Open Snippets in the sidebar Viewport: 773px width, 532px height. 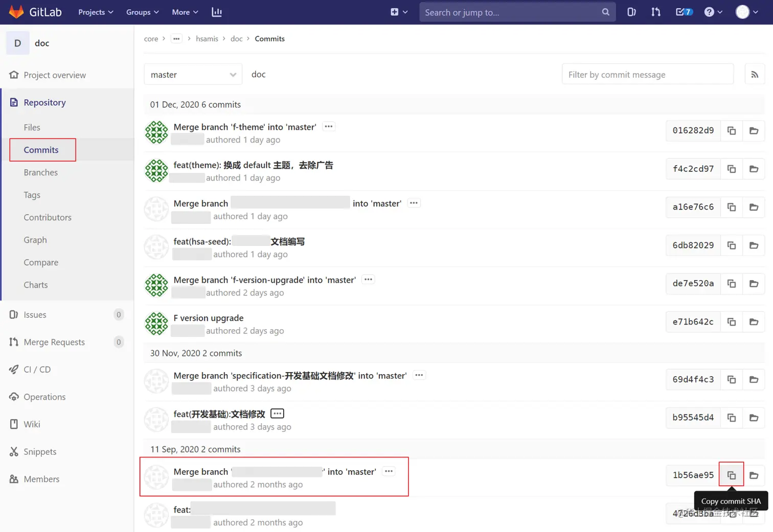[40, 452]
